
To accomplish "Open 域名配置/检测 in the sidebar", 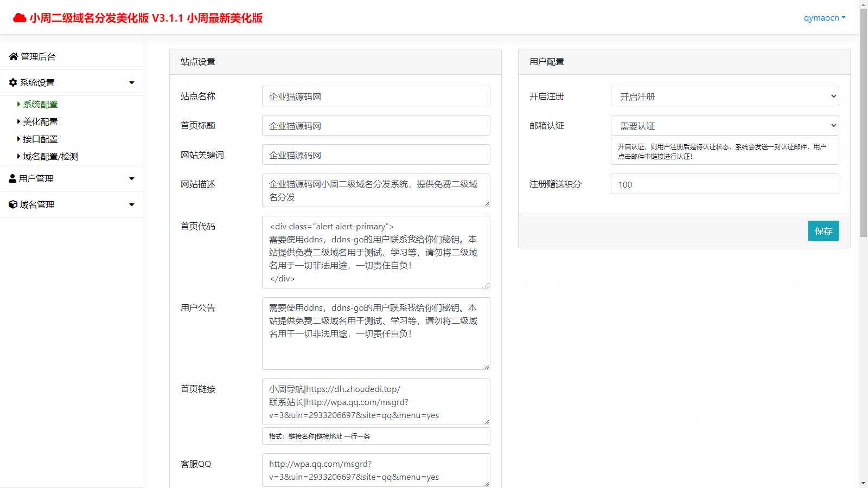I will (x=50, y=156).
